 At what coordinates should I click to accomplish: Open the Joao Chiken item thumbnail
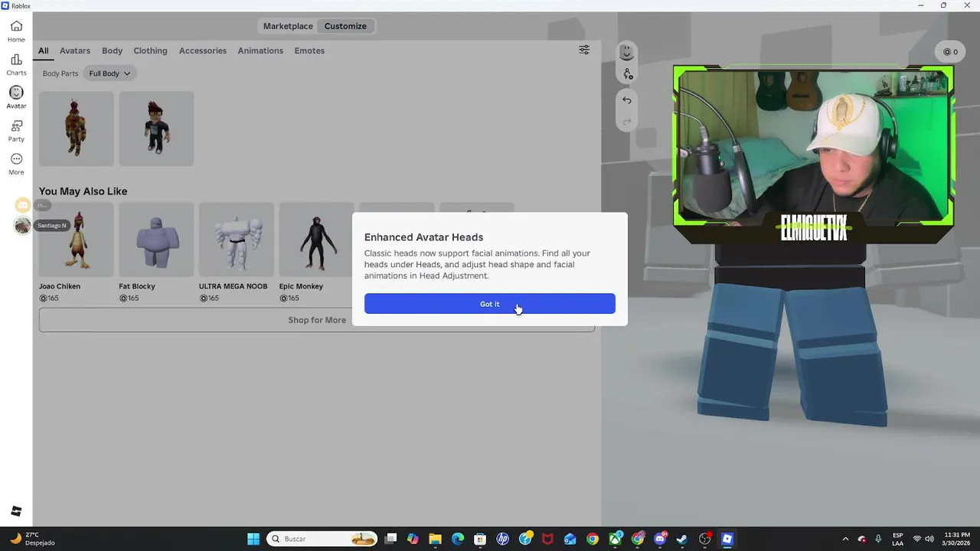pos(77,240)
